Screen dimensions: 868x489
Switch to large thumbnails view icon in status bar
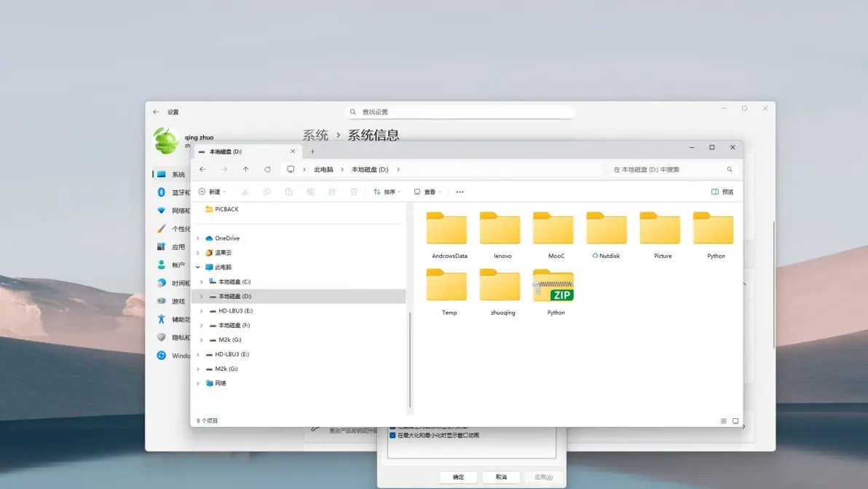[x=735, y=421]
